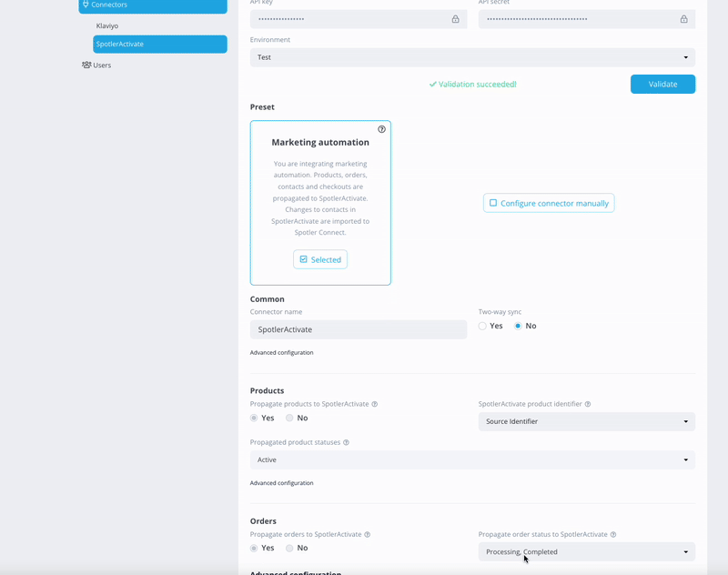
Task: Click the Common section heading
Action: [x=268, y=299]
